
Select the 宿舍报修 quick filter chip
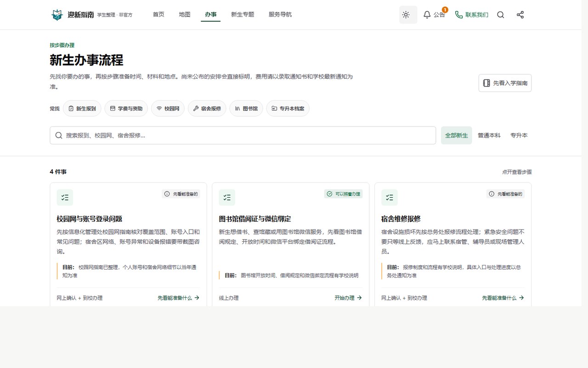(x=207, y=109)
